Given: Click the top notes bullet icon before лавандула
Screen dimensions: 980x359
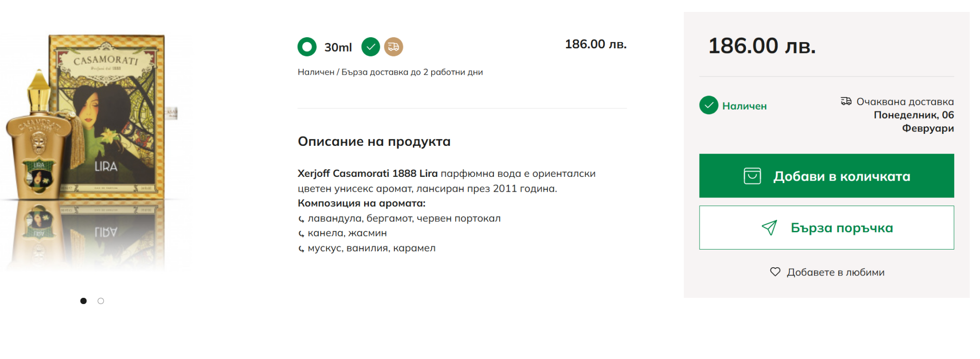Looking at the screenshot, I should click(x=301, y=219).
